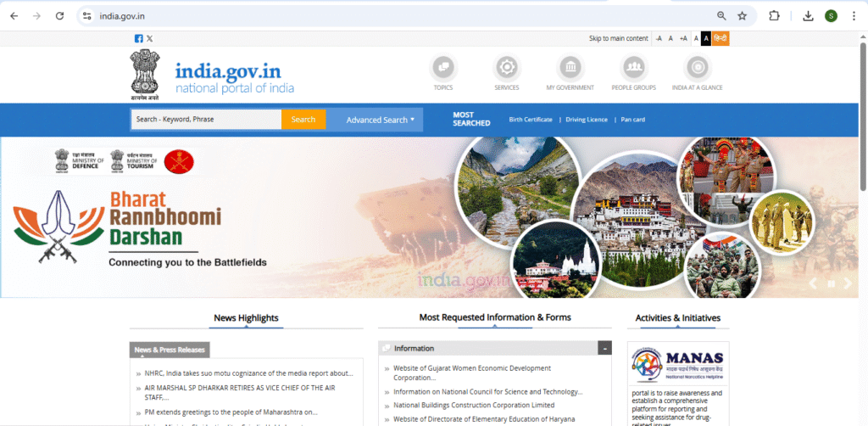Collapse the Information section minus button
Screen dimensions: 868x426
604,348
